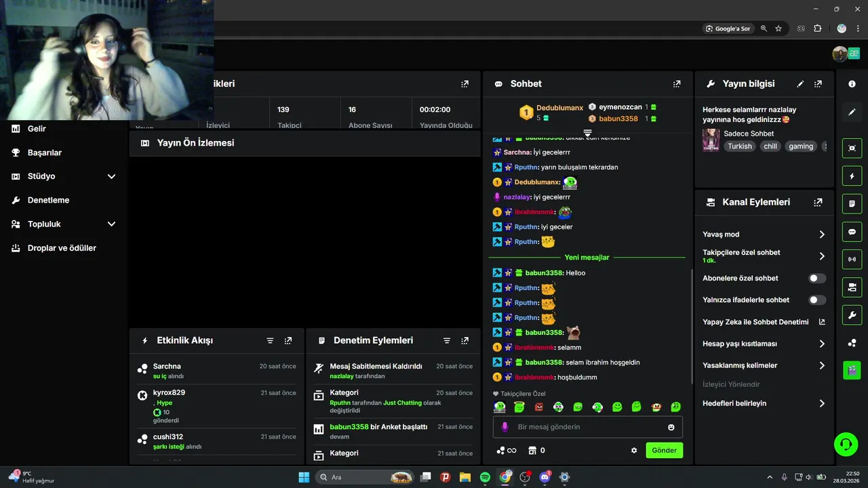Image resolution: width=868 pixels, height=488 pixels.
Task: Open Gelir in the left sidebar
Action: [x=37, y=129]
